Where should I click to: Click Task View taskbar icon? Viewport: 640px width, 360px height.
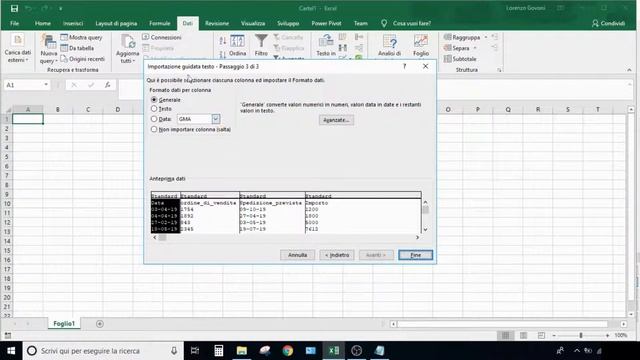195,351
